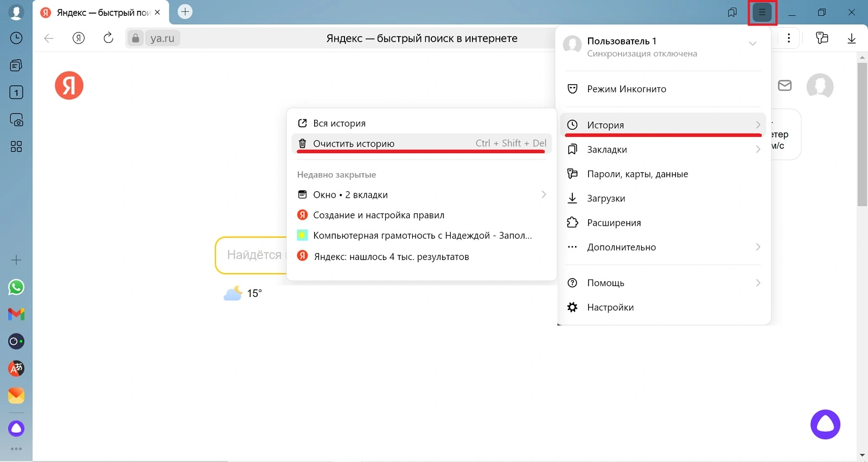Reopen Яндекс: нашлось 4 тыс. результатов

coord(422,256)
